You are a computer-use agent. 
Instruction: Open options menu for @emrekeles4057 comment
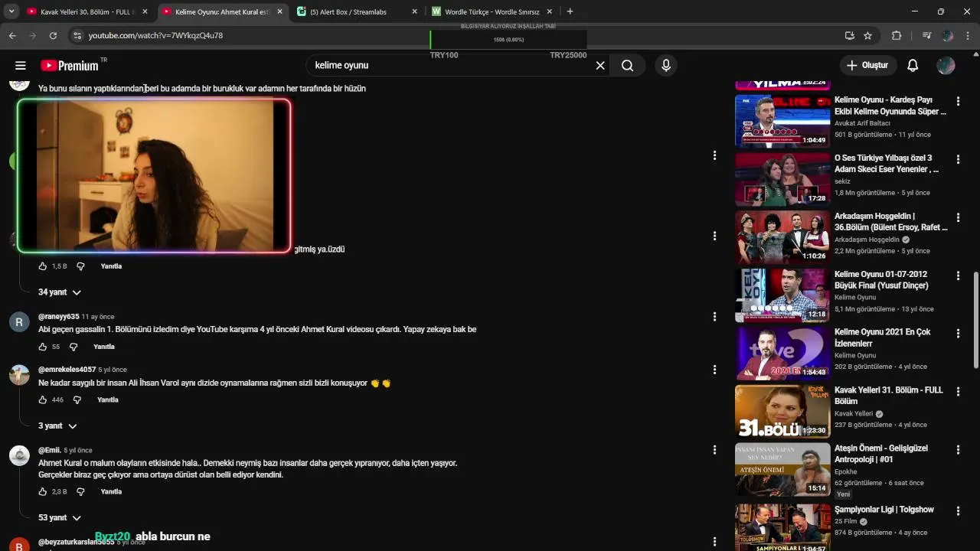click(714, 370)
